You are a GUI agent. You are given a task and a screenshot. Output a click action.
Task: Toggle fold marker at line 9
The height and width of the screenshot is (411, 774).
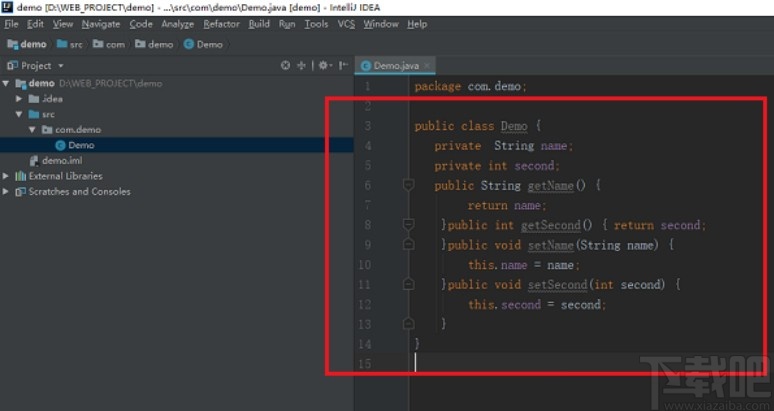pyautogui.click(x=408, y=244)
